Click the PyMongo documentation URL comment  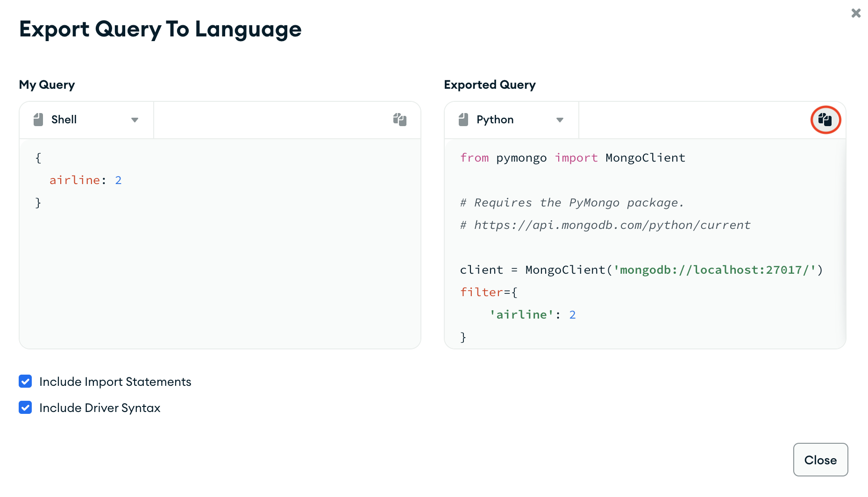click(x=605, y=225)
